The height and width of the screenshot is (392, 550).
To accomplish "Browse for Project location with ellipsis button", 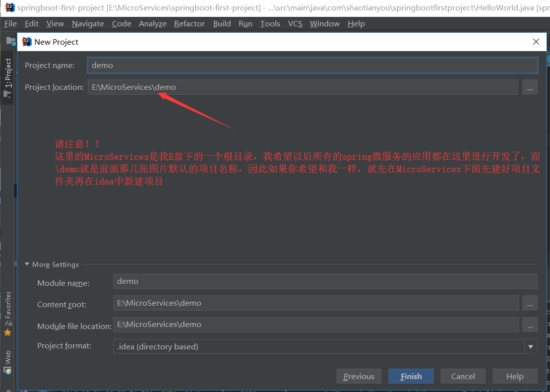I will [x=530, y=87].
